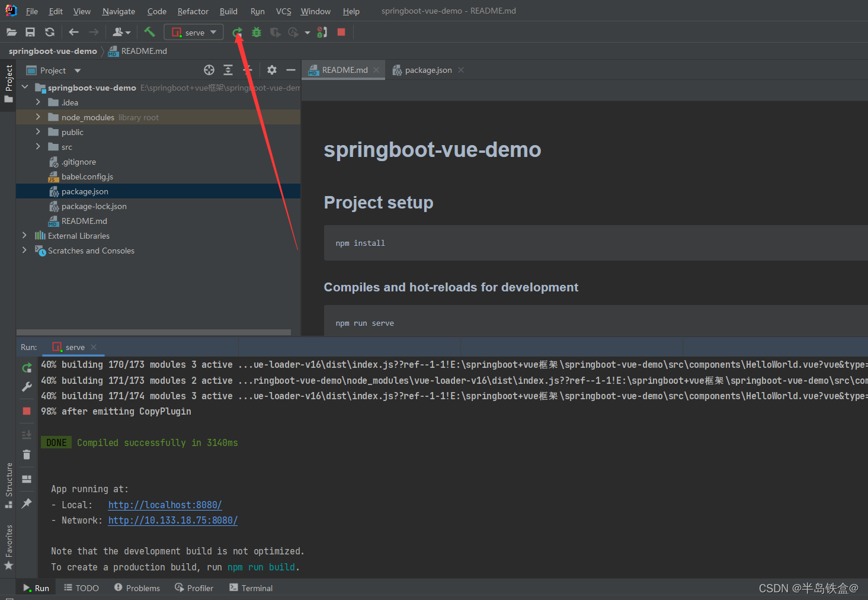This screenshot has width=868, height=600.
Task: Expand the src folder
Action: pos(38,146)
